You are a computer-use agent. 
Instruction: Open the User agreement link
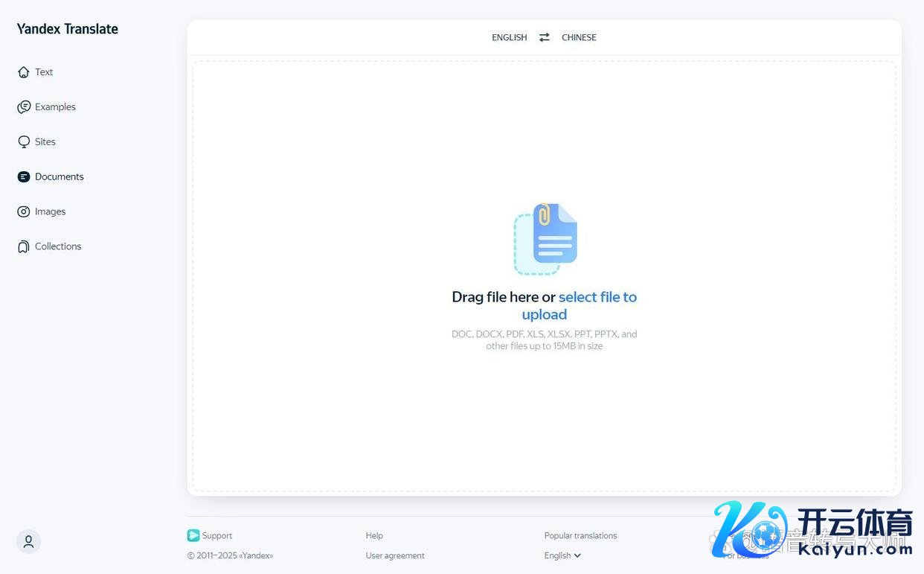tap(395, 555)
